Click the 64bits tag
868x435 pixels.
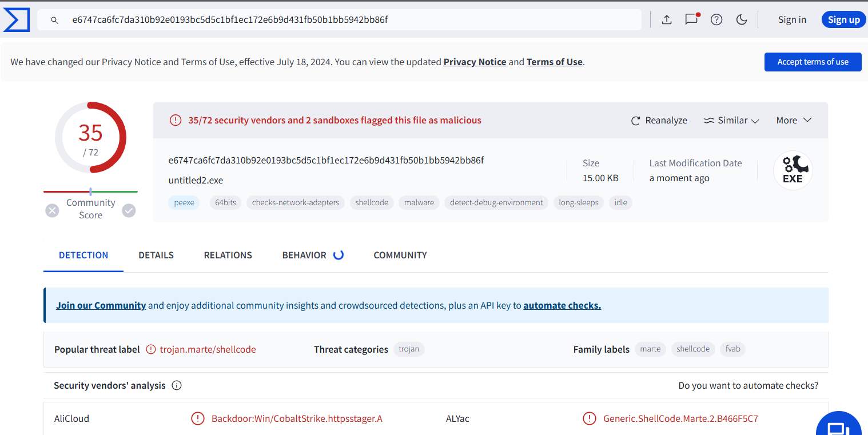(x=226, y=202)
